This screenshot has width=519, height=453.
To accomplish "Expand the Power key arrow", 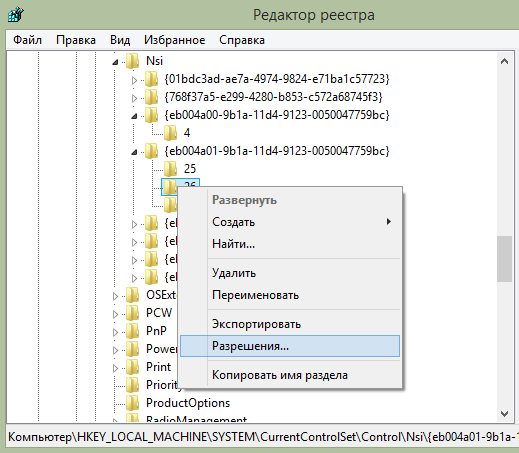I will [x=115, y=350].
